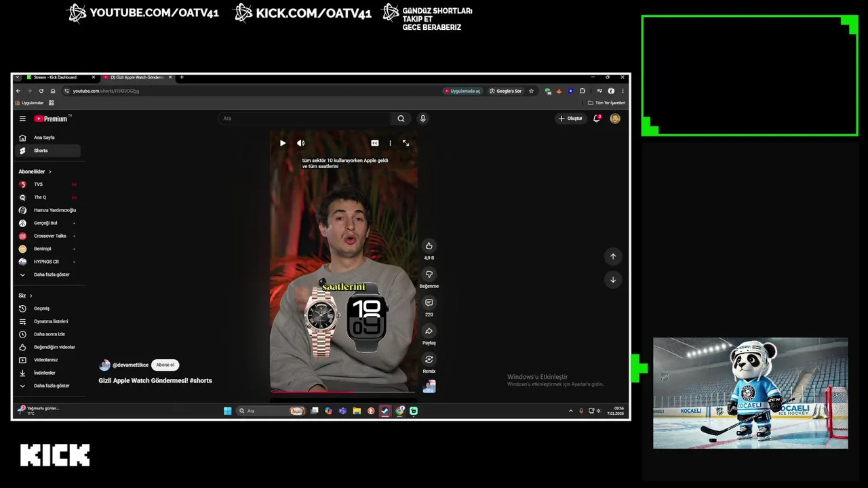Open the Gerçeği Bul channel
The width and height of the screenshot is (868, 488).
tap(47, 223)
